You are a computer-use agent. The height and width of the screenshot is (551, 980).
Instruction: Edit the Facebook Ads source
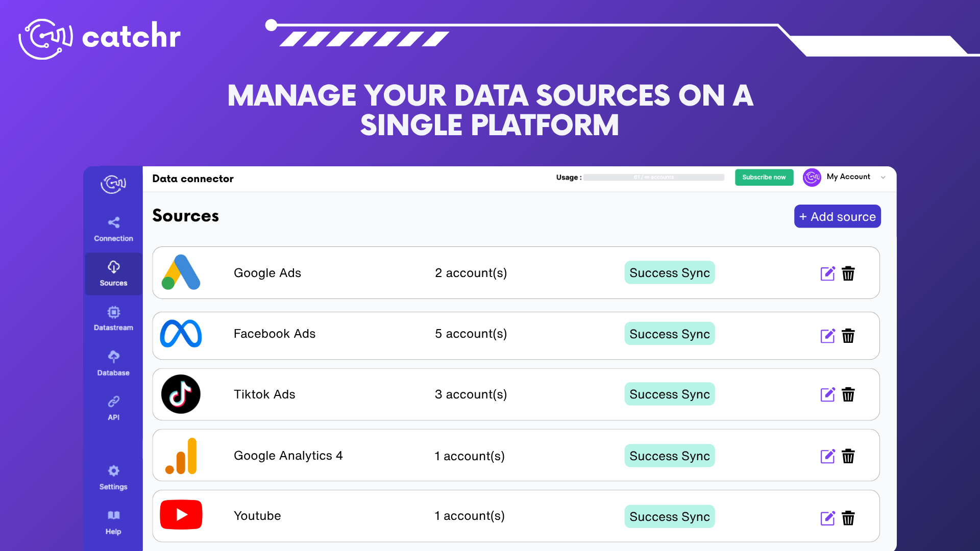(827, 336)
